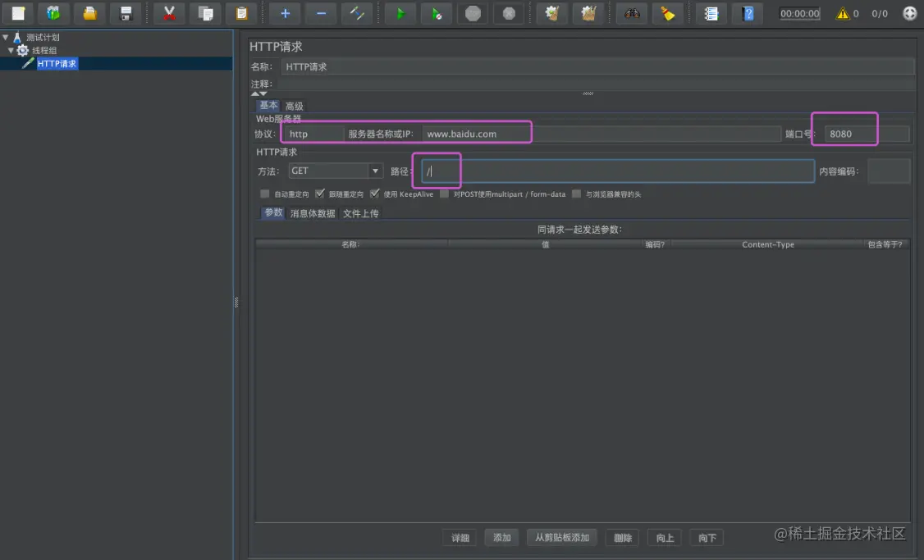Click the plus Expand All icon
The image size is (924, 560).
tap(286, 13)
